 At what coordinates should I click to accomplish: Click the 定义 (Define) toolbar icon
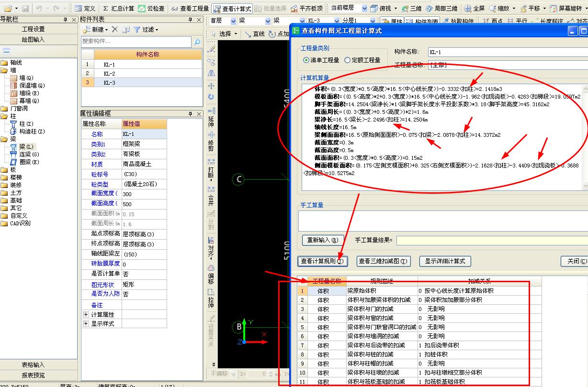(x=85, y=8)
